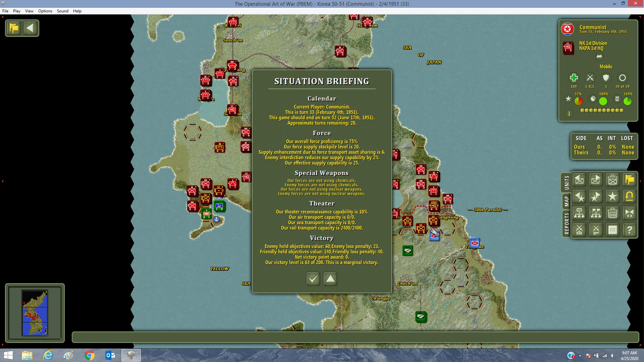Switch to the UNITS tab
The width and height of the screenshot is (644, 362).
coord(567,183)
